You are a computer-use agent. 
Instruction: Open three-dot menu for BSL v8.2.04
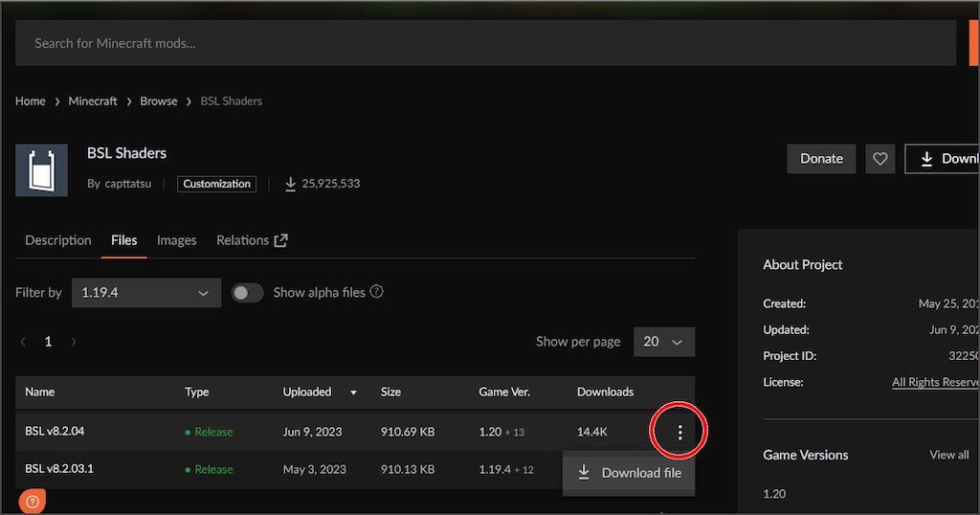click(x=679, y=432)
